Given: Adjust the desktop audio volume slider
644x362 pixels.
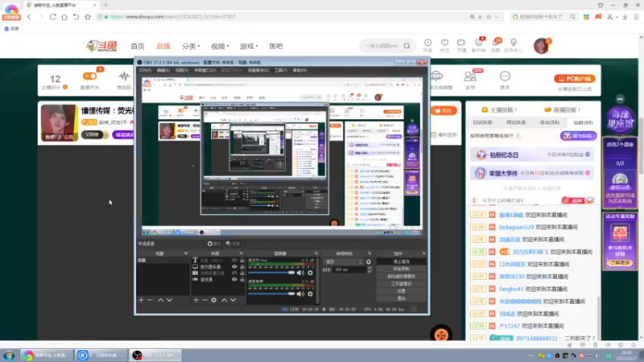Looking at the screenshot, I should coord(271,294).
